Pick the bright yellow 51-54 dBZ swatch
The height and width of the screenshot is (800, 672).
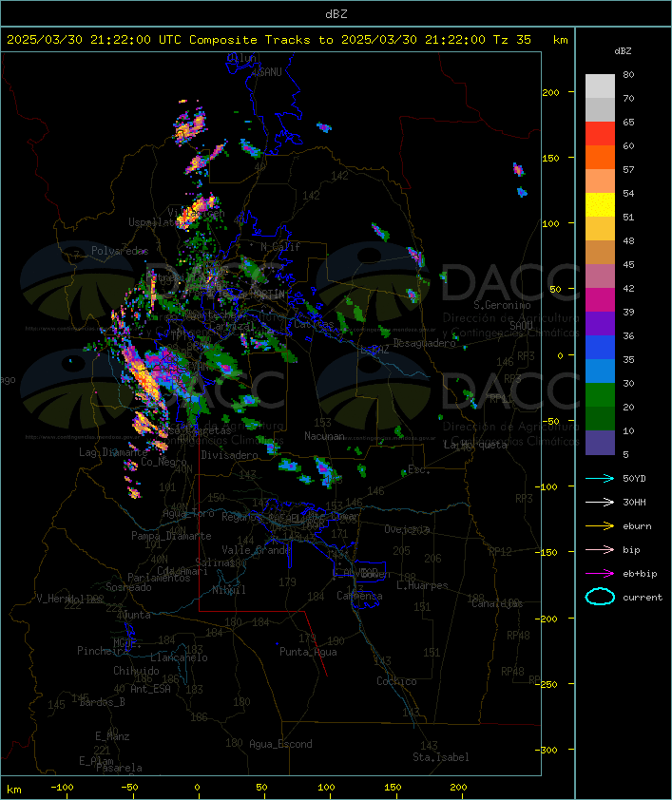(600, 205)
